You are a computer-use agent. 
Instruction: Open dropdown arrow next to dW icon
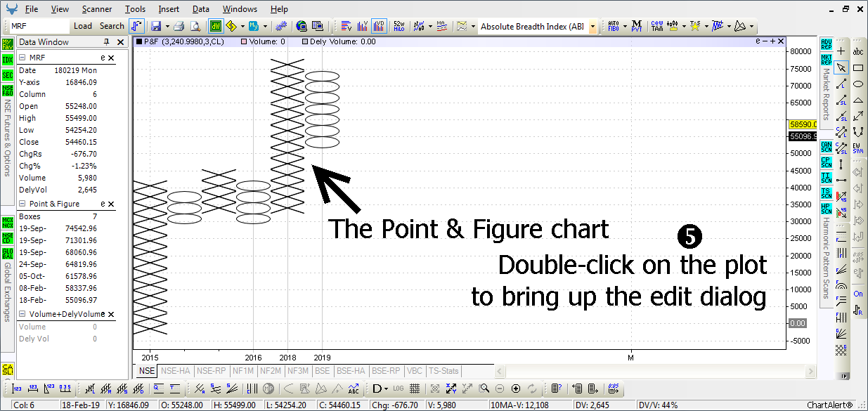tap(242, 27)
